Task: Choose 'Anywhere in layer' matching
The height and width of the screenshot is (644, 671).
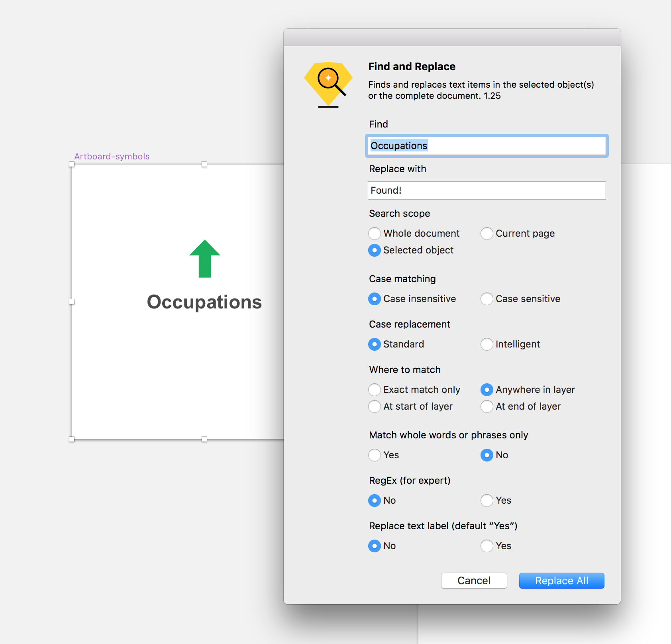Action: (487, 390)
